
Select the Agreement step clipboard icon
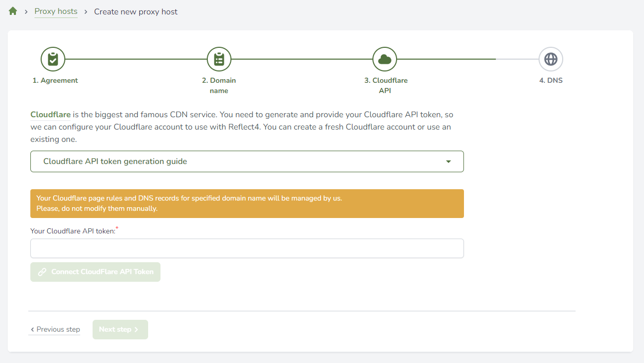tap(52, 60)
